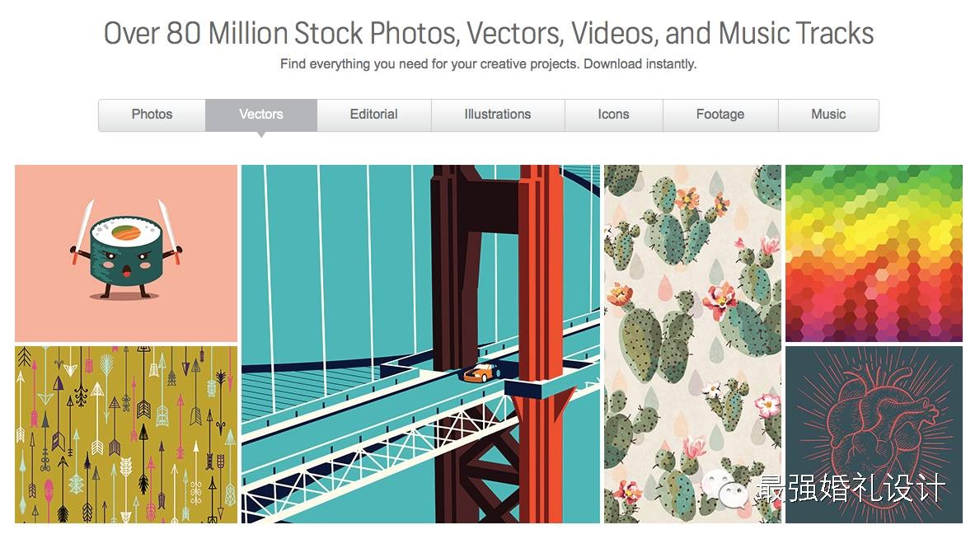Click the 最强婚礼设计 watermark text

click(850, 490)
